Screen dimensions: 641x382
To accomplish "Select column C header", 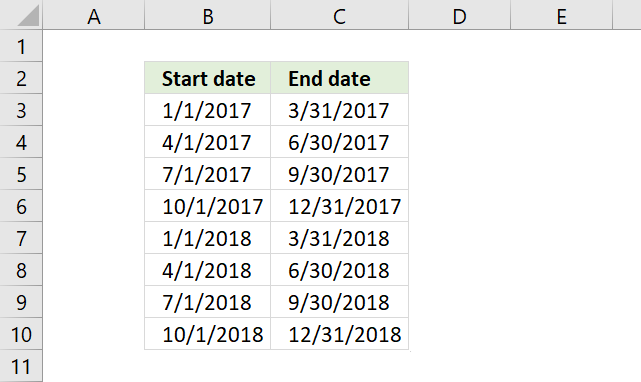I will 339,15.
